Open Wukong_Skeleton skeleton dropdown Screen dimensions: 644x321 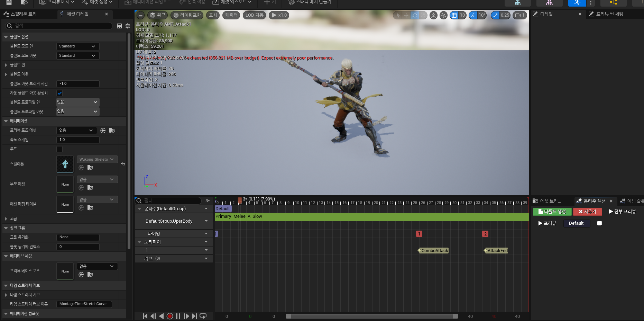click(x=97, y=159)
